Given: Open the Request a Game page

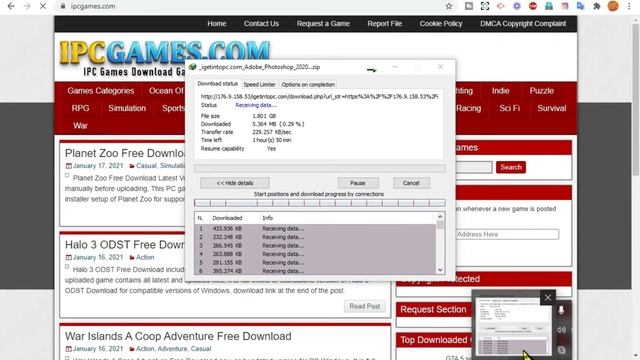Looking at the screenshot, I should [323, 24].
